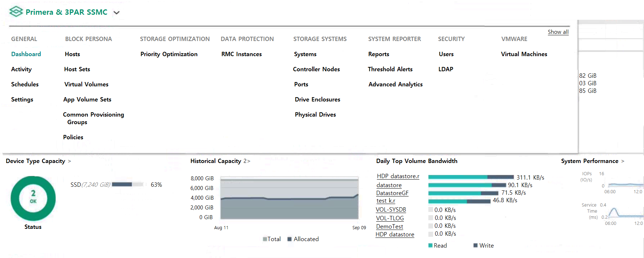The width and height of the screenshot is (644, 258).
Task: Open Virtual Volumes page
Action: [86, 84]
